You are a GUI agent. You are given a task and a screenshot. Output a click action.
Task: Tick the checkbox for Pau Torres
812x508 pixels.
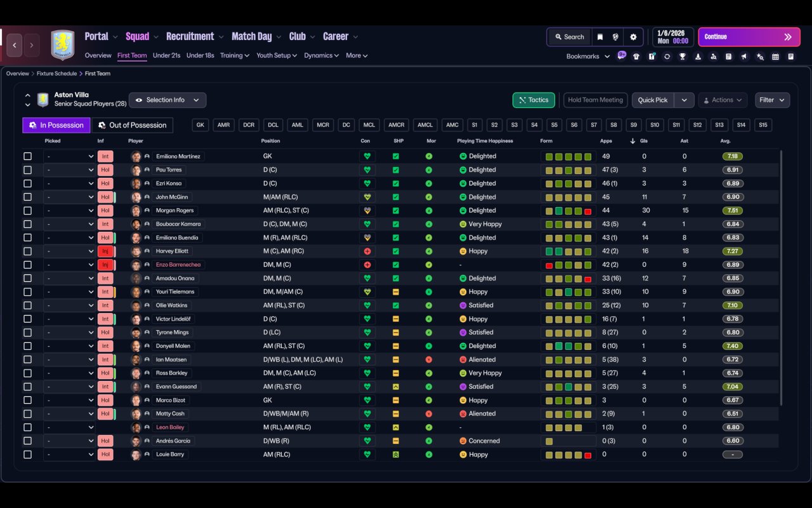click(x=27, y=170)
